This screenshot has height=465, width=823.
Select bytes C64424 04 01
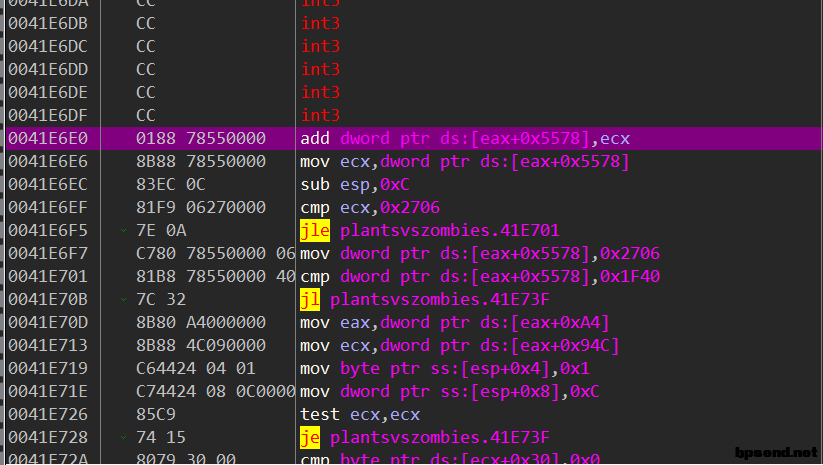(x=195, y=369)
